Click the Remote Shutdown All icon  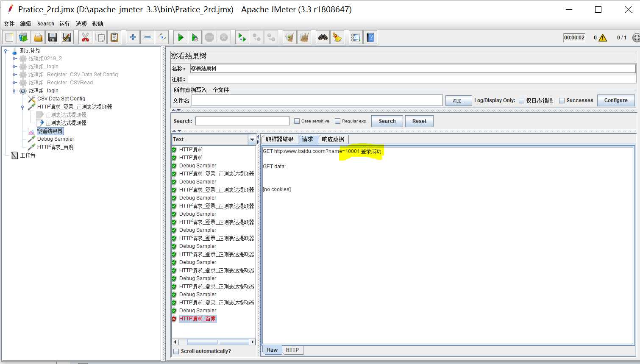271,37
